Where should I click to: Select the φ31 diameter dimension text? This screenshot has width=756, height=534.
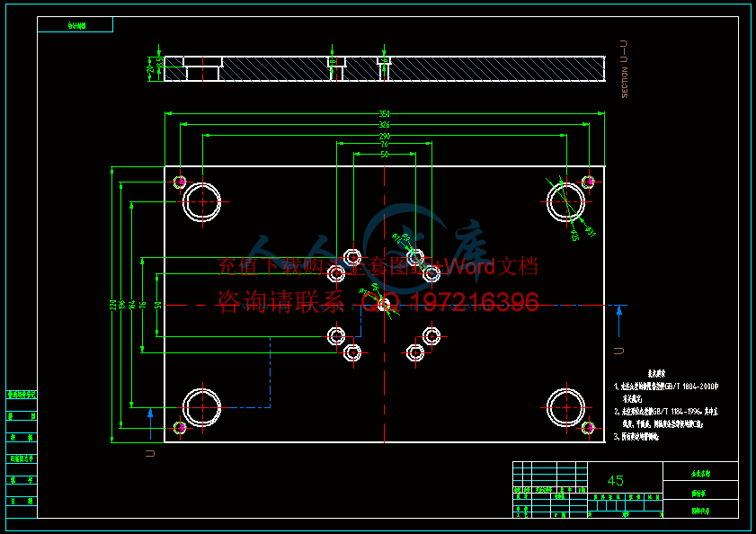click(x=590, y=232)
